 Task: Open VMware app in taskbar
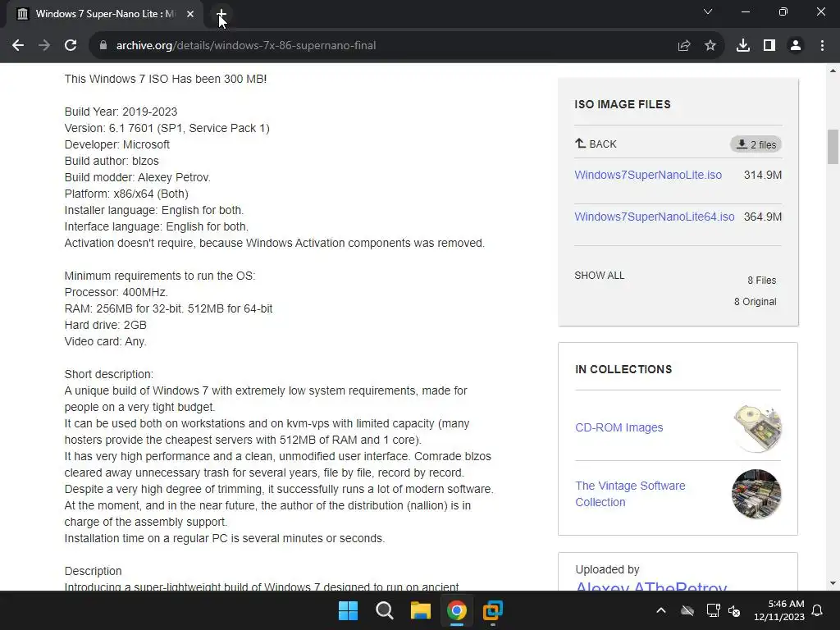(x=493, y=610)
